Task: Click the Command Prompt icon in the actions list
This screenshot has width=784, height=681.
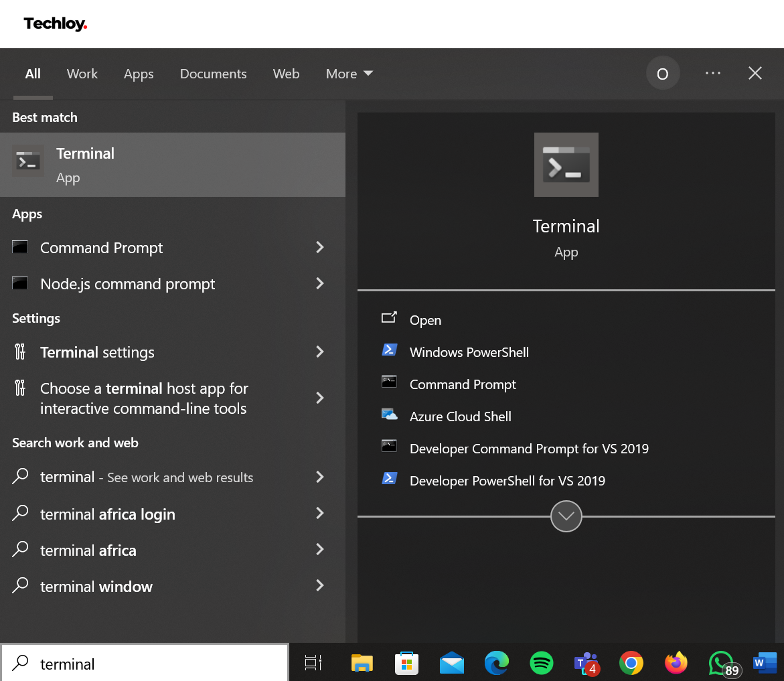Action: (389, 382)
